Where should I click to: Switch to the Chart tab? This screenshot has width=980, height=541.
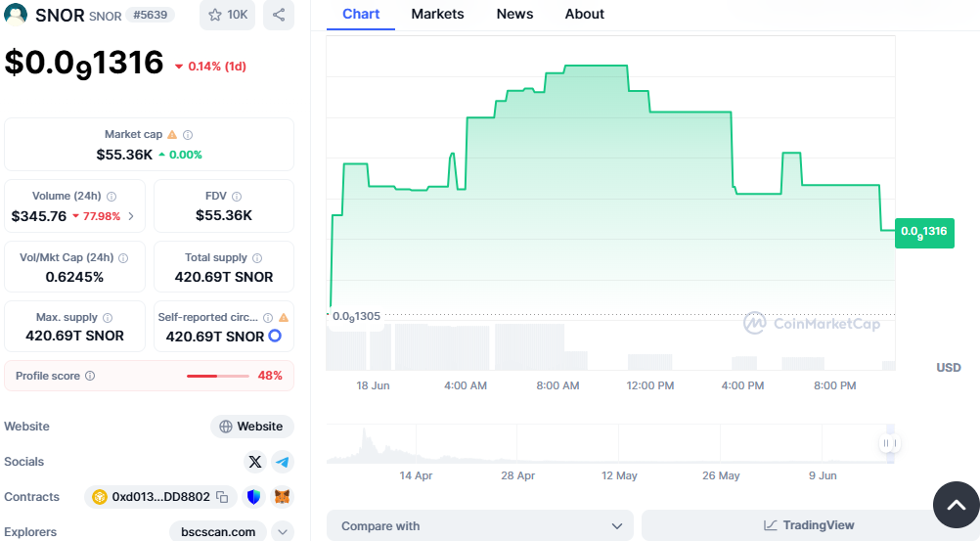coord(361,14)
